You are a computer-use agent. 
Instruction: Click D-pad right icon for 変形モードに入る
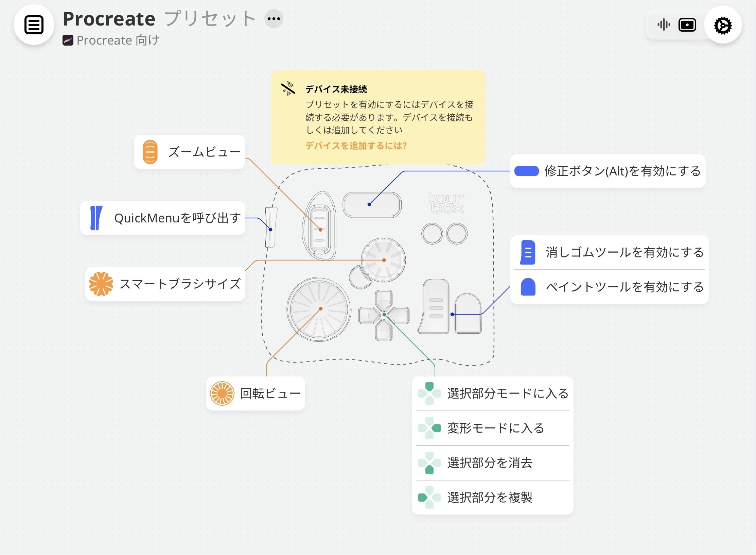point(429,428)
